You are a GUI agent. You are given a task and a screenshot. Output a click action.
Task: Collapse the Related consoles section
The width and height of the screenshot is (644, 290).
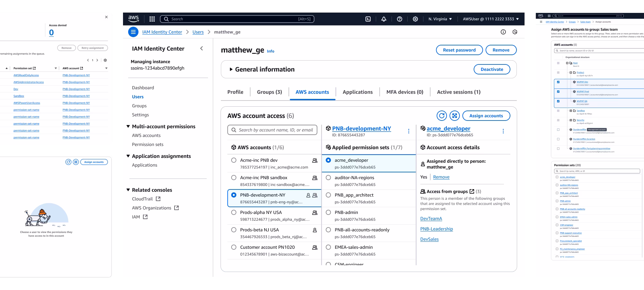coord(128,190)
